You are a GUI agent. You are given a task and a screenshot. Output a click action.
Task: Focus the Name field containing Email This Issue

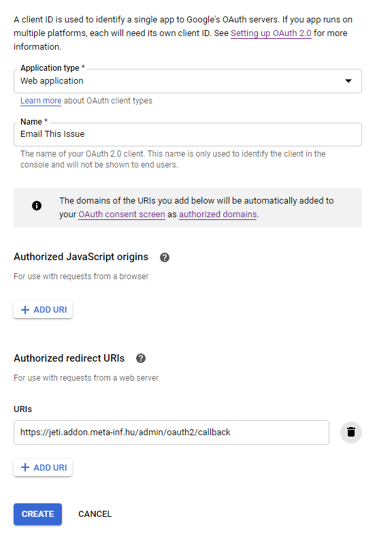[187, 134]
